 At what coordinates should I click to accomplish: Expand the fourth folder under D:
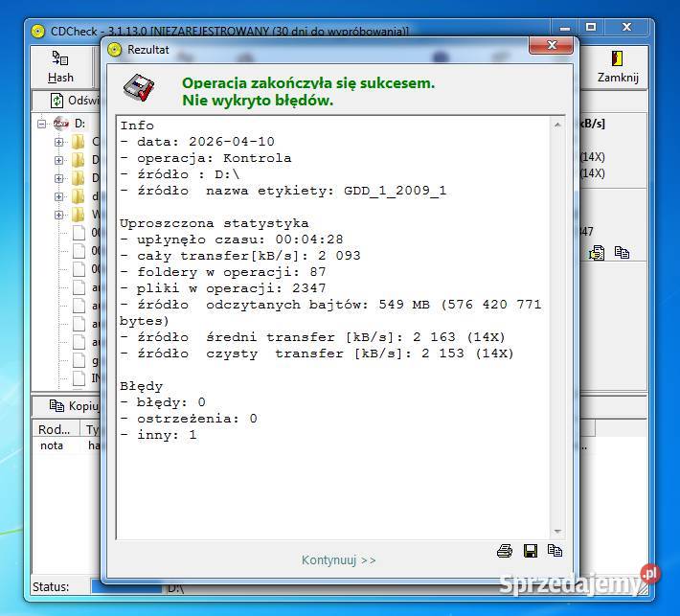pyautogui.click(x=59, y=197)
